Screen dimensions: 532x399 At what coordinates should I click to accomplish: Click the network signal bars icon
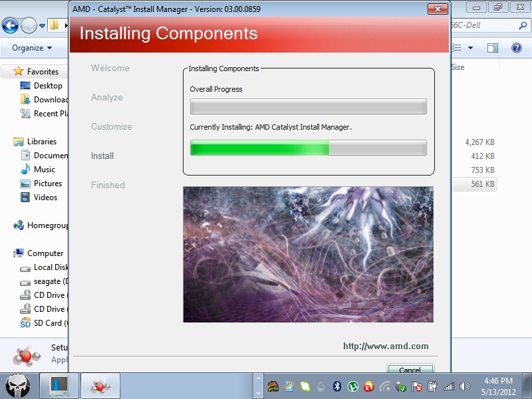[x=448, y=386]
